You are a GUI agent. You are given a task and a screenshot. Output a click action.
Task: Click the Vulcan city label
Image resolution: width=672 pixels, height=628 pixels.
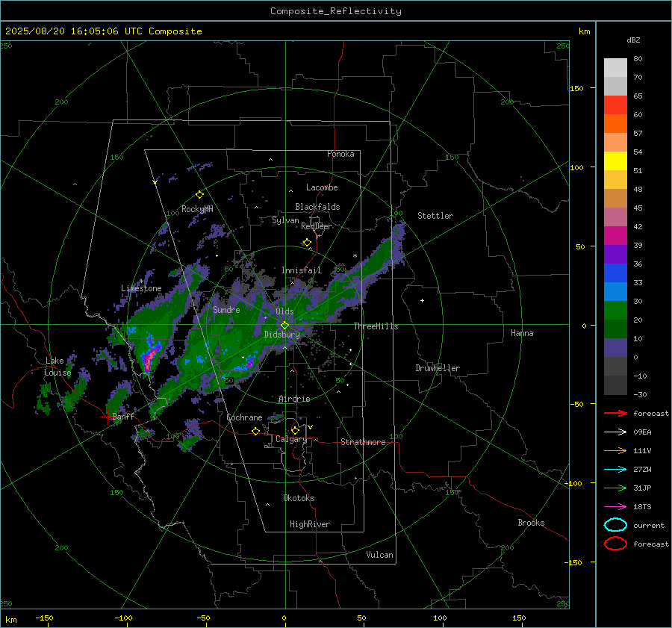(x=380, y=555)
